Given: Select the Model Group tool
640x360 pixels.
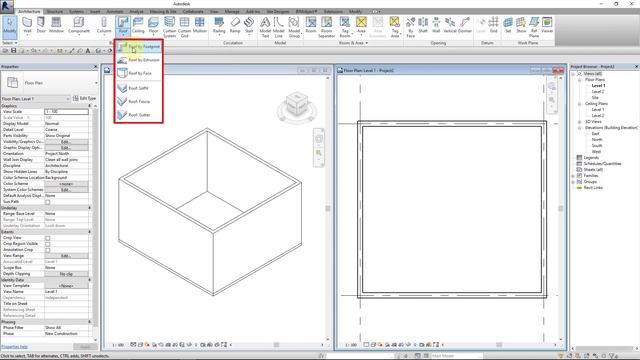Looking at the screenshot, I should [294, 27].
